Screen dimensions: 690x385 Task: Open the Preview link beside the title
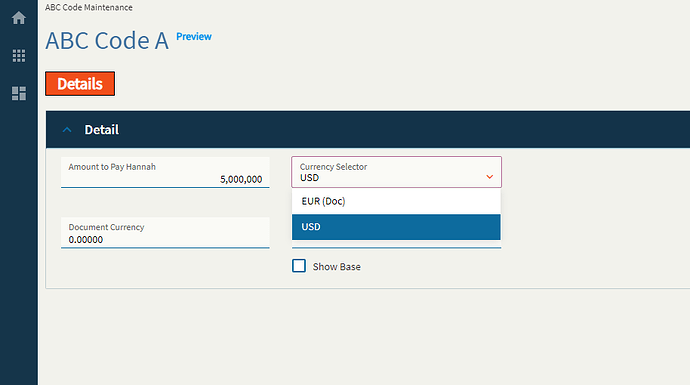[x=194, y=37]
